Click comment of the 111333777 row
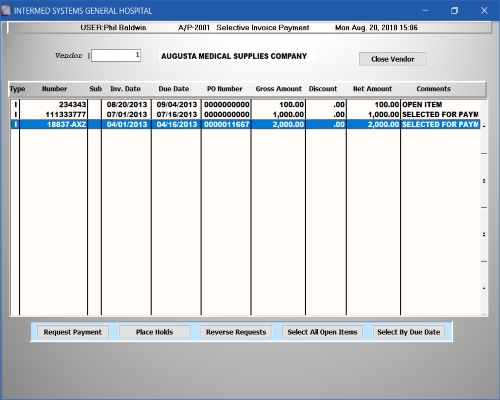500x400 pixels. [x=440, y=115]
